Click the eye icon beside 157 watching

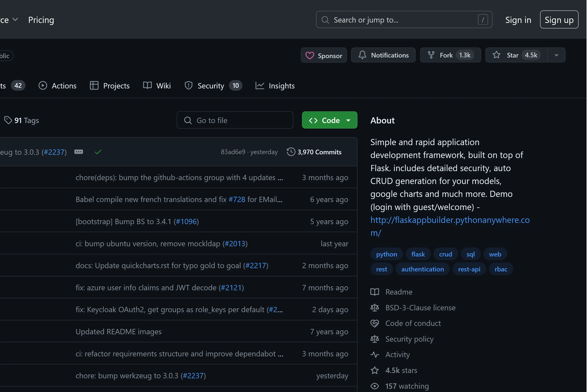click(x=374, y=386)
